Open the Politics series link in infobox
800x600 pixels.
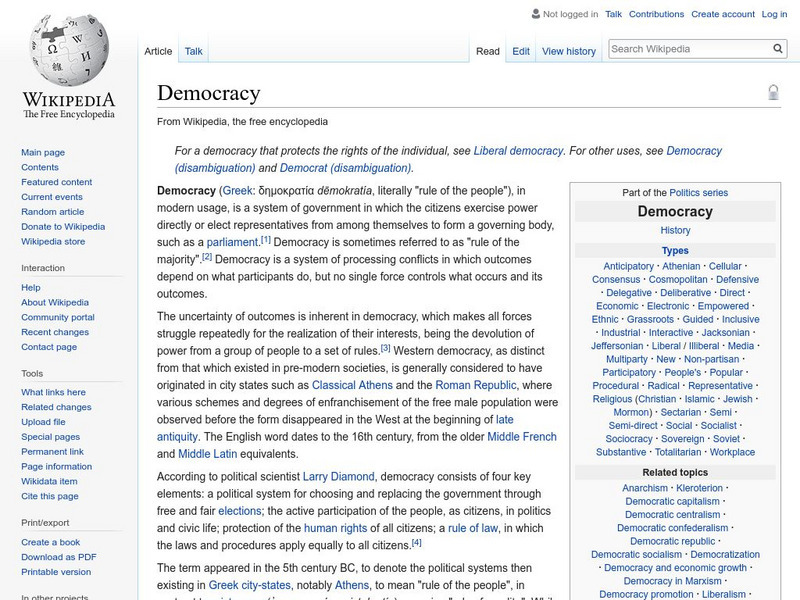[x=698, y=193]
